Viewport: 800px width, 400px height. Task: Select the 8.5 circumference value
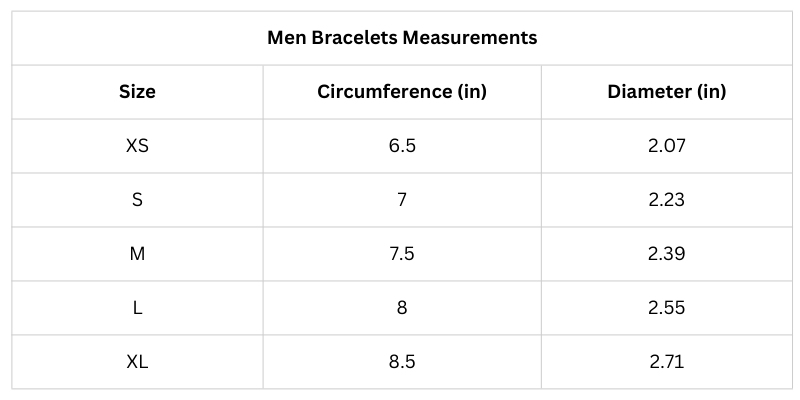pos(402,362)
